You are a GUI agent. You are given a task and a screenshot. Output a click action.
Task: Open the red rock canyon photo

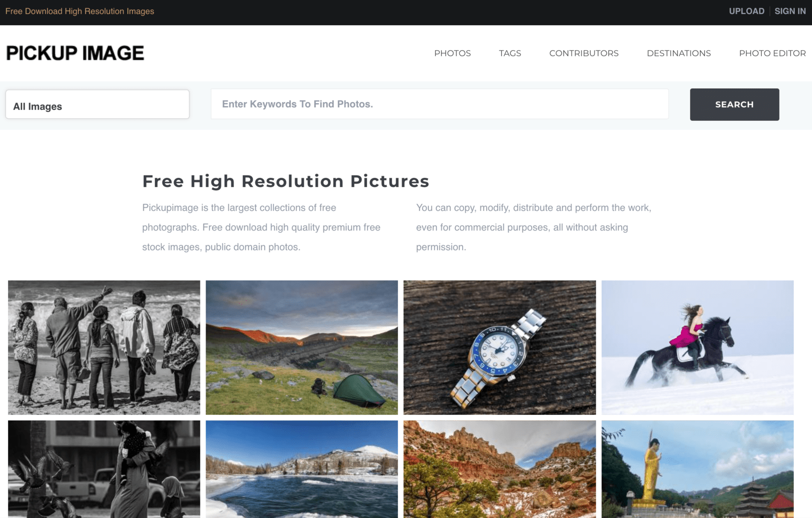click(x=500, y=469)
